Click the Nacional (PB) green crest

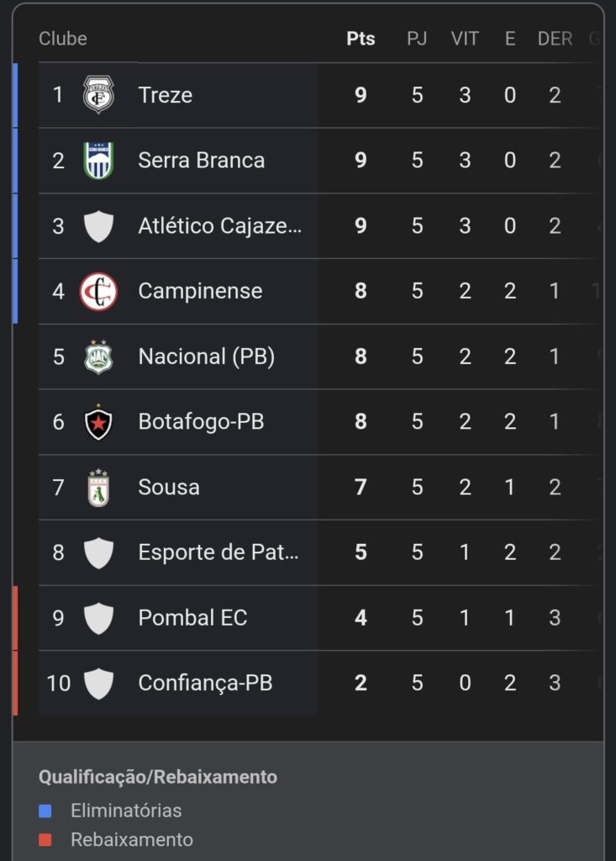coord(98,357)
